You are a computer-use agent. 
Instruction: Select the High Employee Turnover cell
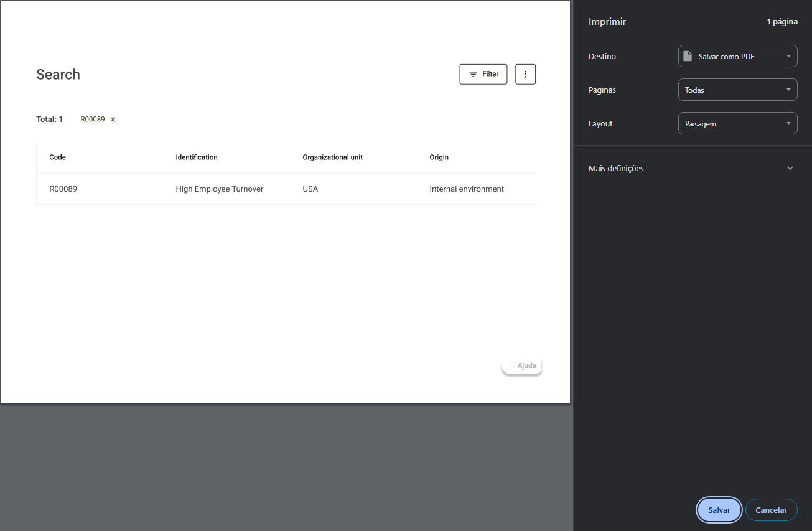[220, 189]
